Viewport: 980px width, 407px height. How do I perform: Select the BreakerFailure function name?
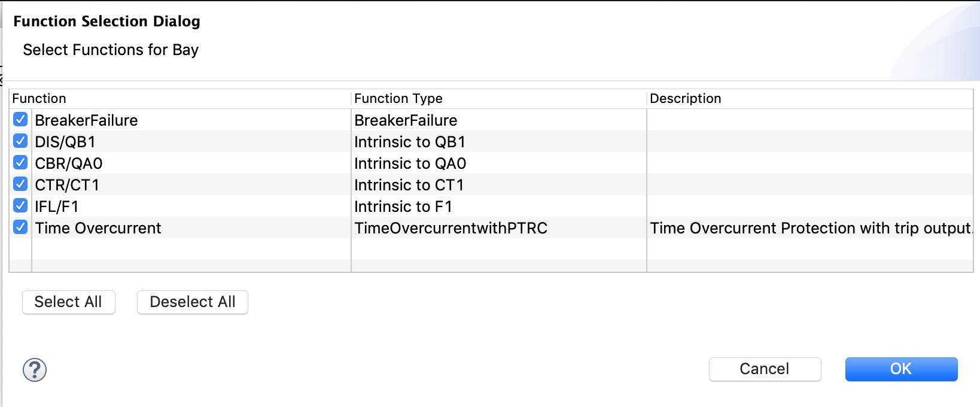[87, 120]
